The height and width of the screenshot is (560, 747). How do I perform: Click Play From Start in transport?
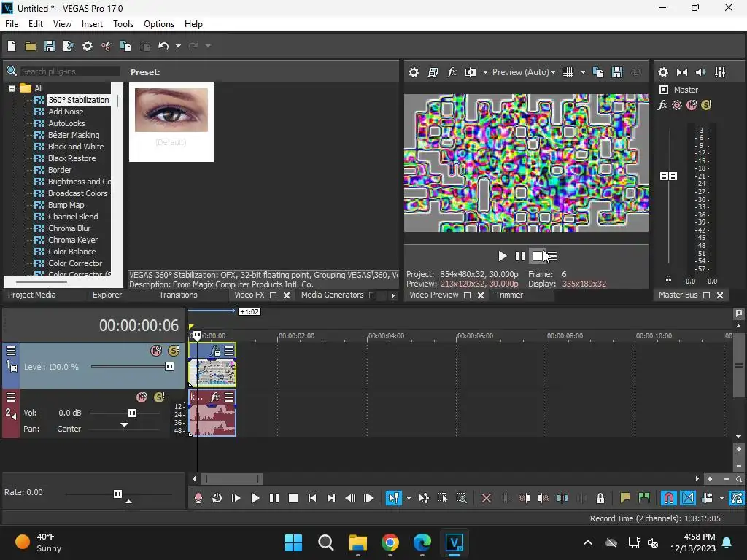(x=236, y=499)
